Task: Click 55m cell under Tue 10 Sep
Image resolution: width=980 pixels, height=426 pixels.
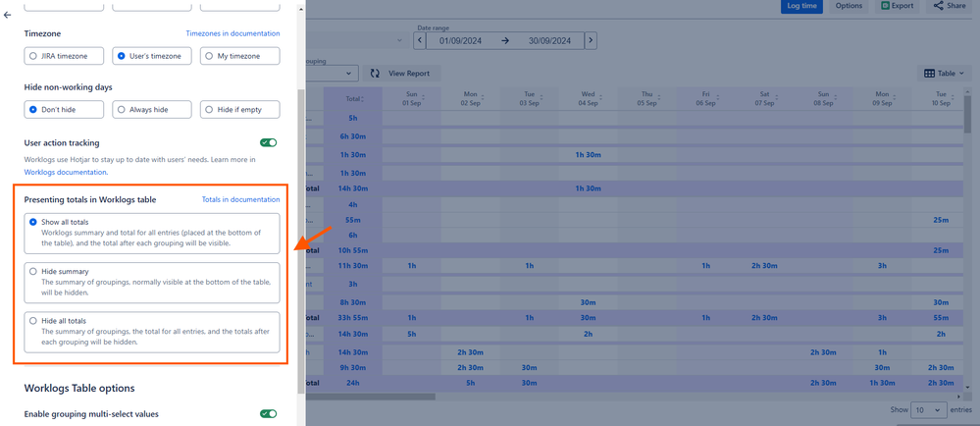Action: [x=941, y=318]
